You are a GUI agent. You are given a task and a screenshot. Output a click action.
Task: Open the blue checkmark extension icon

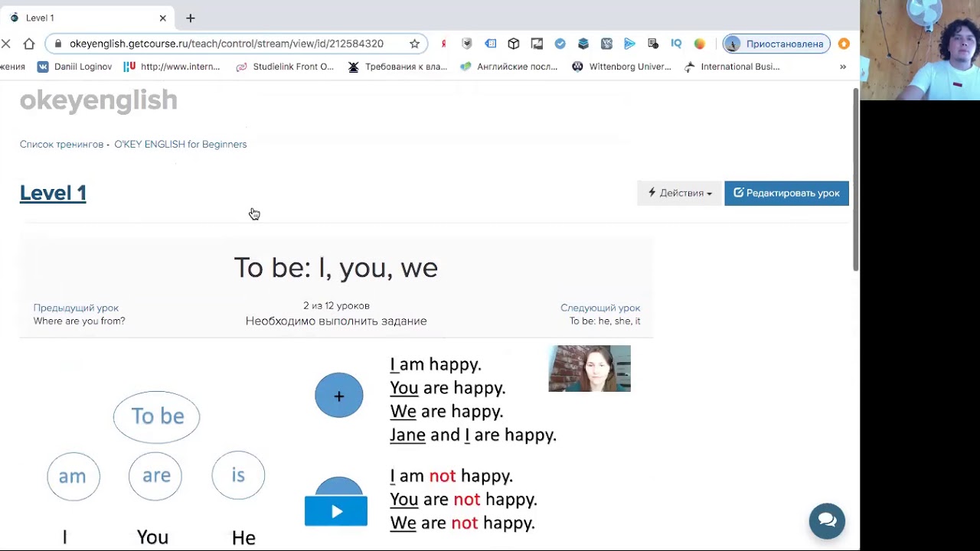pos(560,44)
